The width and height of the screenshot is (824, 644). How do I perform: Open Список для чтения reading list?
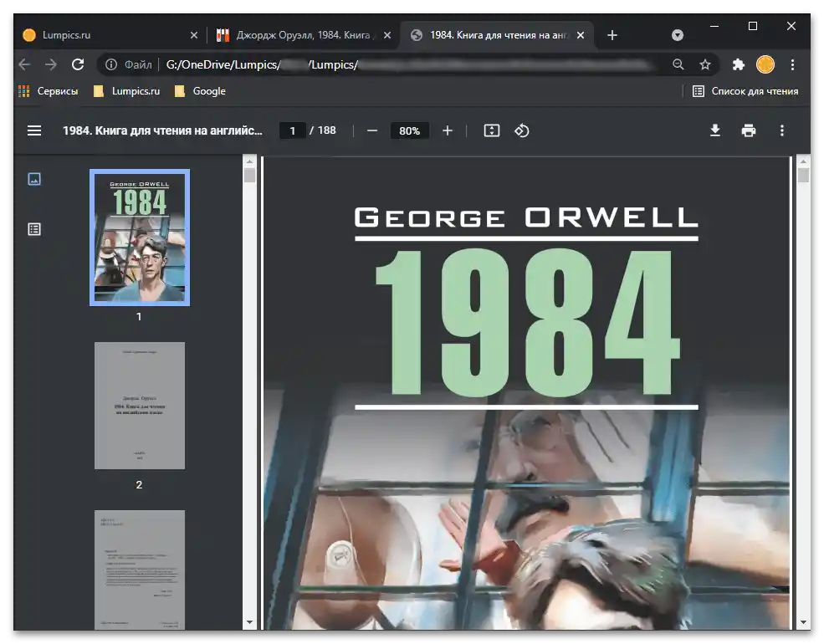(745, 91)
